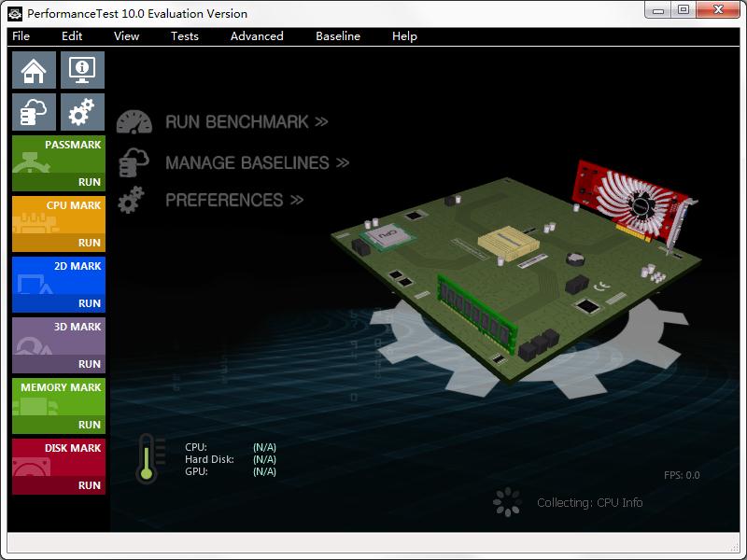Click the cloud baseline manager sidebar icon
The width and height of the screenshot is (747, 560).
click(x=34, y=112)
